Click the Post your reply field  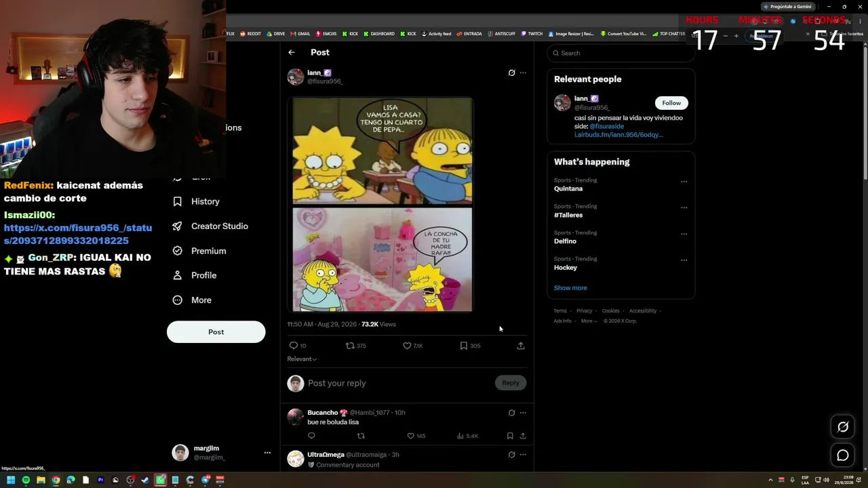coord(399,383)
